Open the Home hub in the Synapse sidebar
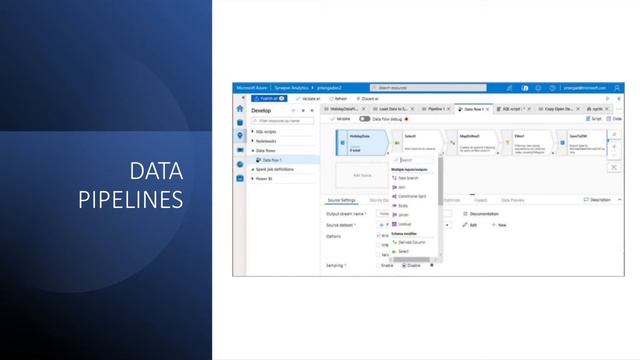The image size is (640, 360). [x=240, y=109]
